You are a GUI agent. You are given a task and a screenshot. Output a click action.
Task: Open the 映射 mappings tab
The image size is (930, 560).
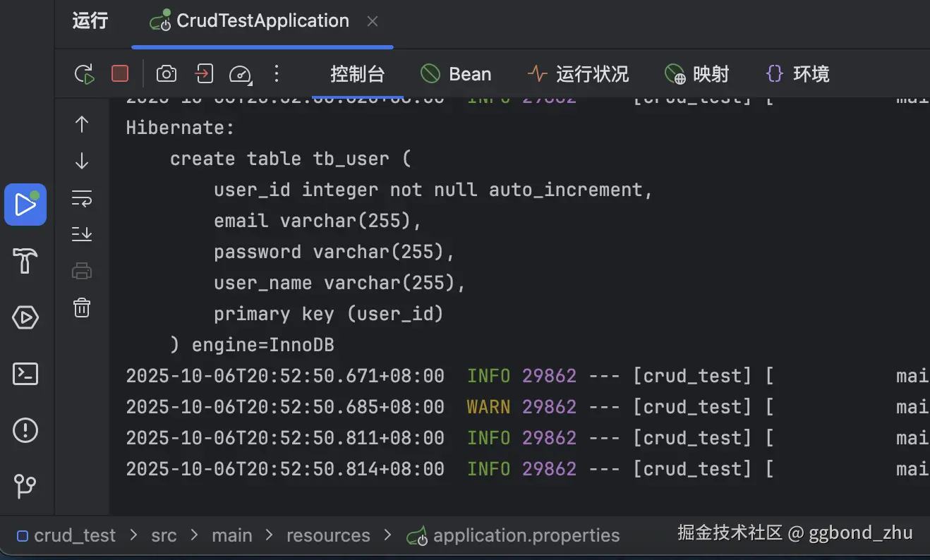pos(697,74)
